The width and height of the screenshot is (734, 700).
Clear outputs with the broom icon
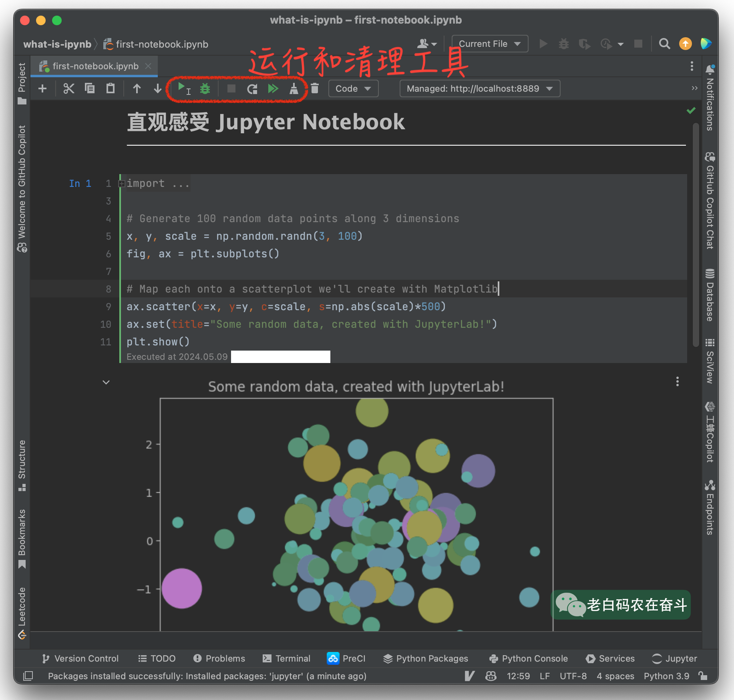tap(294, 88)
